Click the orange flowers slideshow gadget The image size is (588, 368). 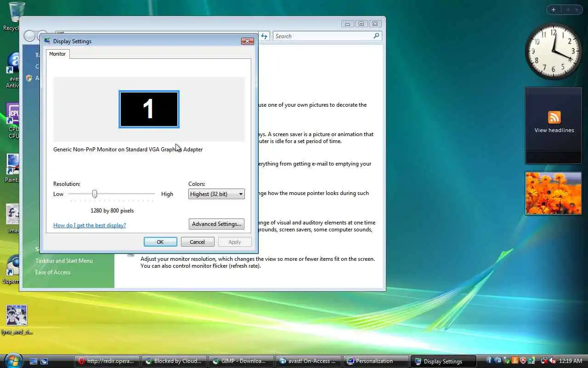[x=553, y=193]
